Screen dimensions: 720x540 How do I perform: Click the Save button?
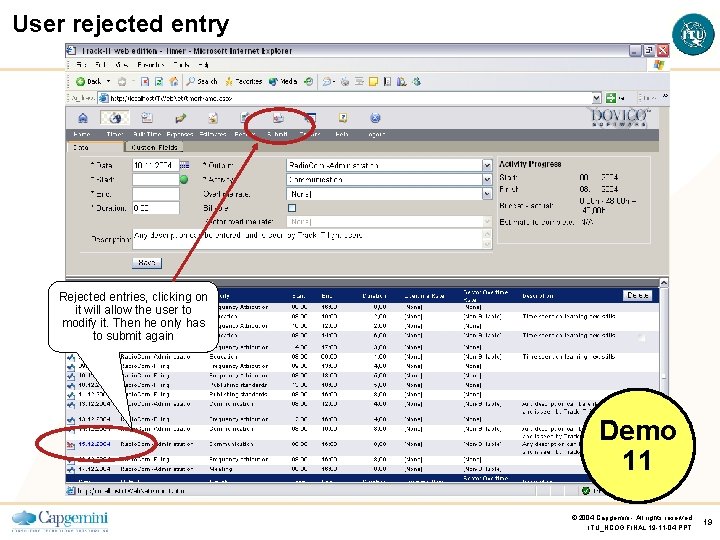[x=147, y=263]
